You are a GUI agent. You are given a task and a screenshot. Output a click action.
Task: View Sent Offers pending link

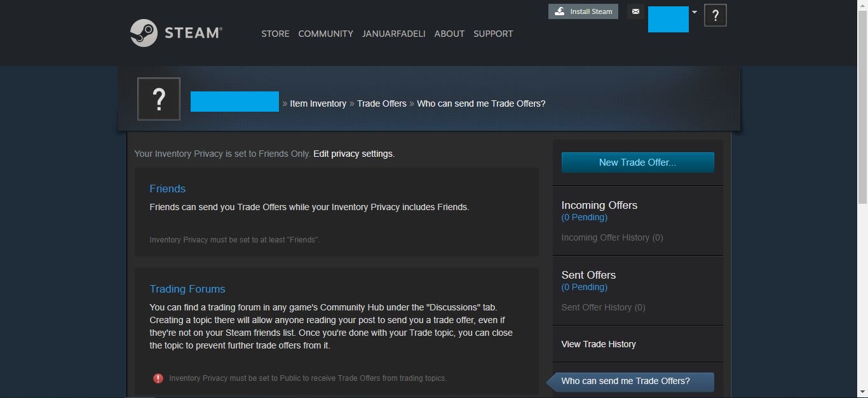coord(584,287)
